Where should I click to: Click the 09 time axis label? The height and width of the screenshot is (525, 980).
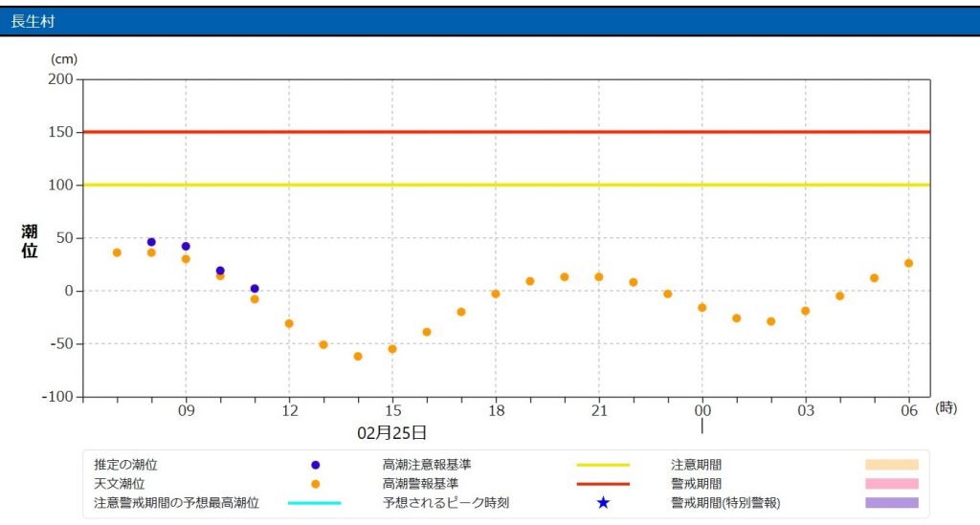(x=187, y=410)
